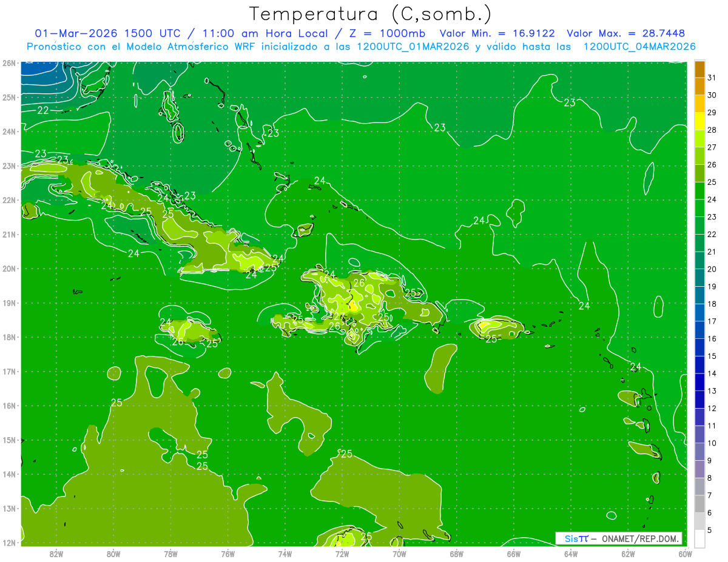Click the 64W longitude axis label
The height and width of the screenshot is (562, 728).
click(x=570, y=554)
